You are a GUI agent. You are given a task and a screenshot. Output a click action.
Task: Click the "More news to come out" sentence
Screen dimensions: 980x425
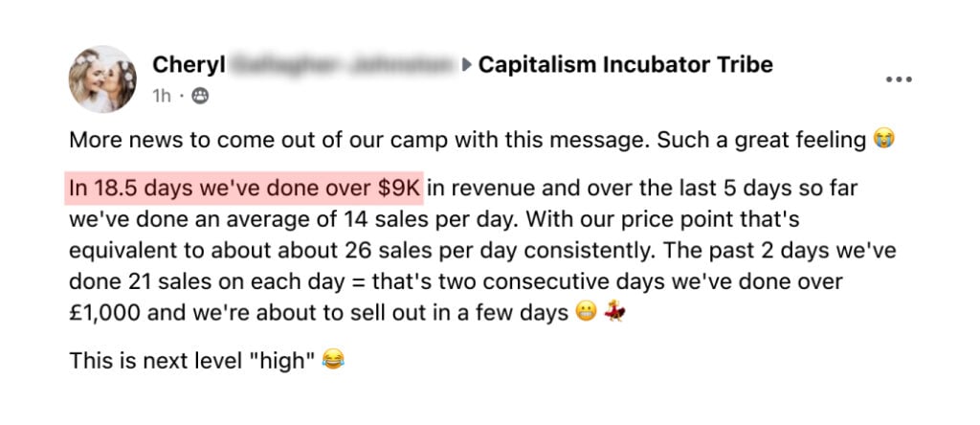pos(359,140)
